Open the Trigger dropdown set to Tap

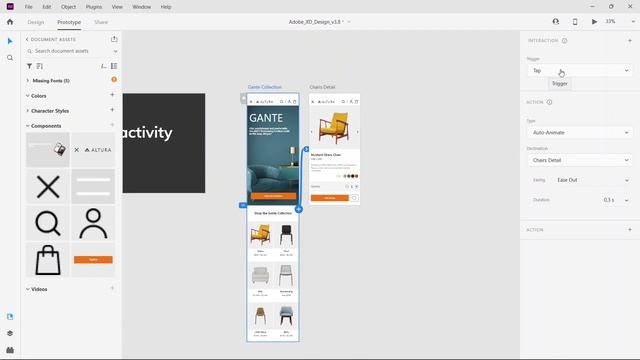(x=580, y=71)
